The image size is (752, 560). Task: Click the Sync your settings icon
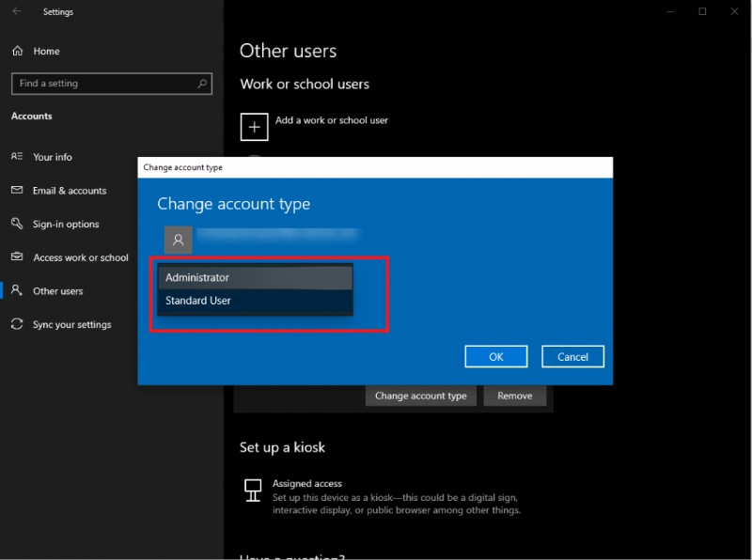pyautogui.click(x=16, y=324)
